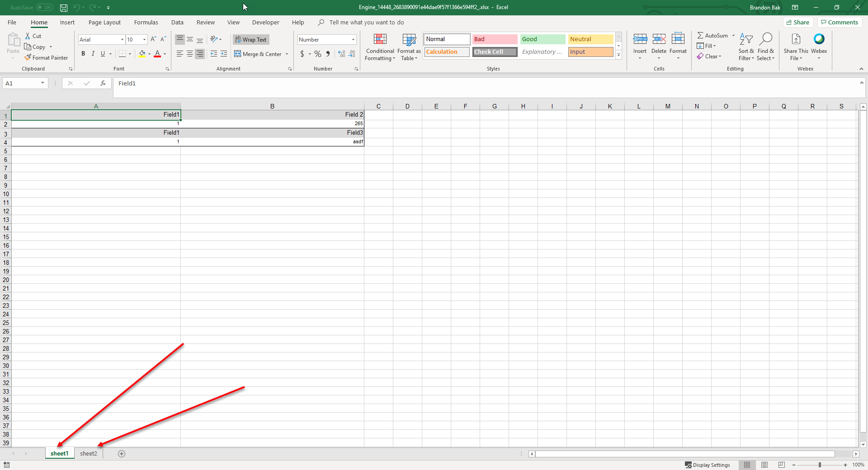Select the Format Painter tool

pyautogui.click(x=47, y=57)
